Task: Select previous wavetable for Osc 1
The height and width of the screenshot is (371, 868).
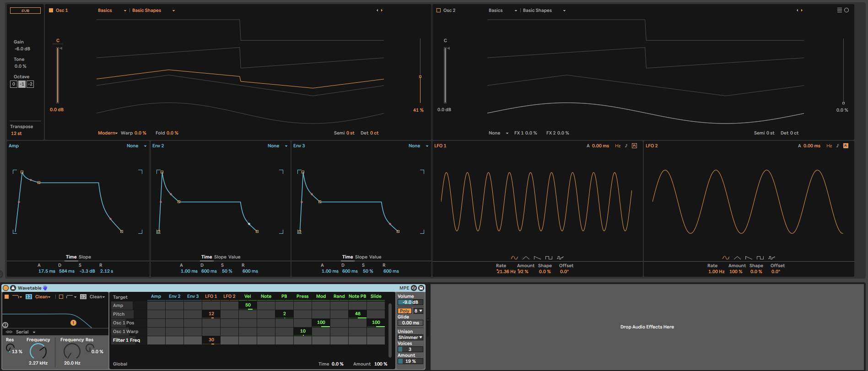Action: [377, 10]
